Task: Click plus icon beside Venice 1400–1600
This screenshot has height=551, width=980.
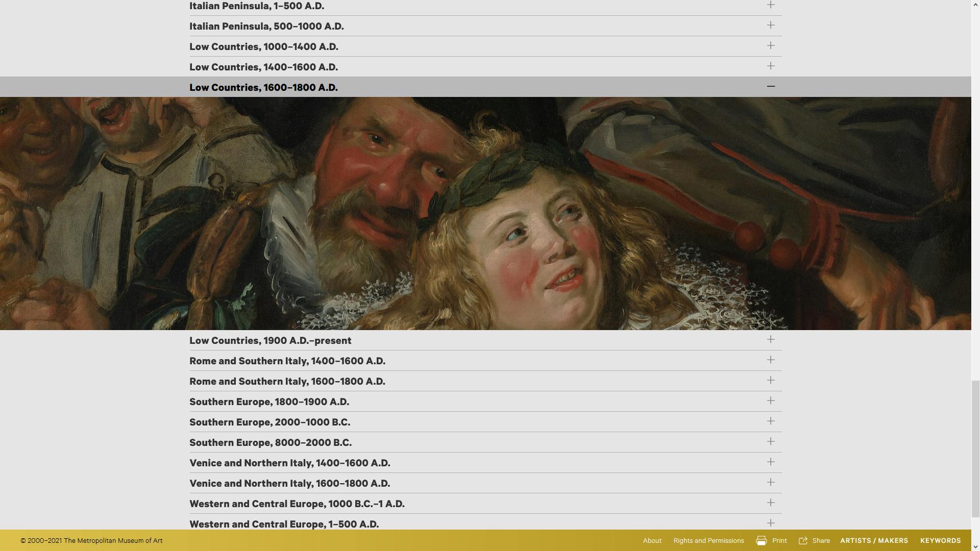Action: 771,462
